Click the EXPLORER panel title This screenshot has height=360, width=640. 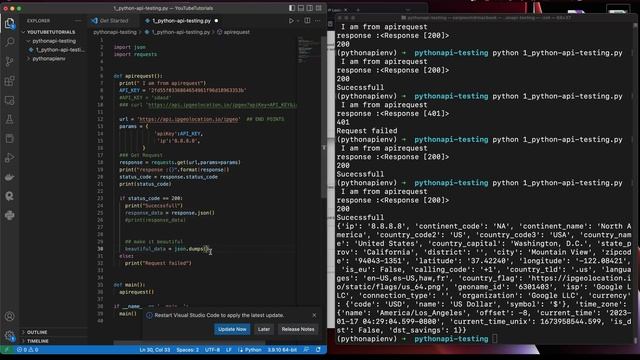click(38, 20)
